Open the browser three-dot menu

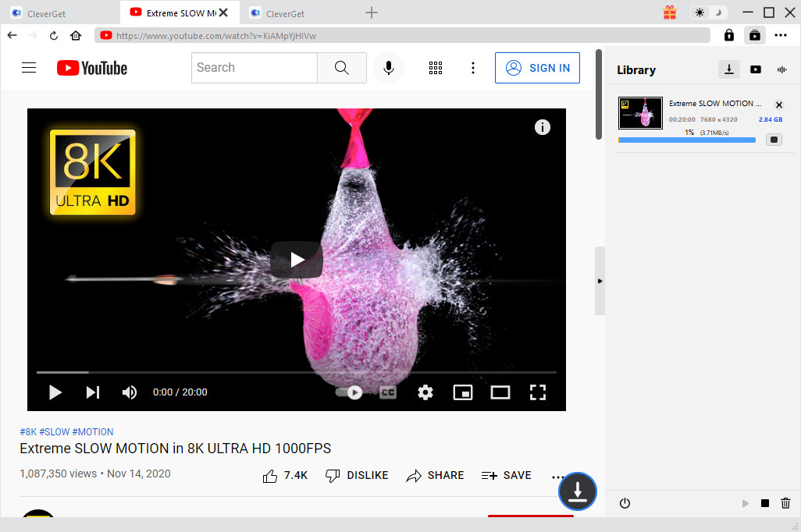tap(781, 35)
